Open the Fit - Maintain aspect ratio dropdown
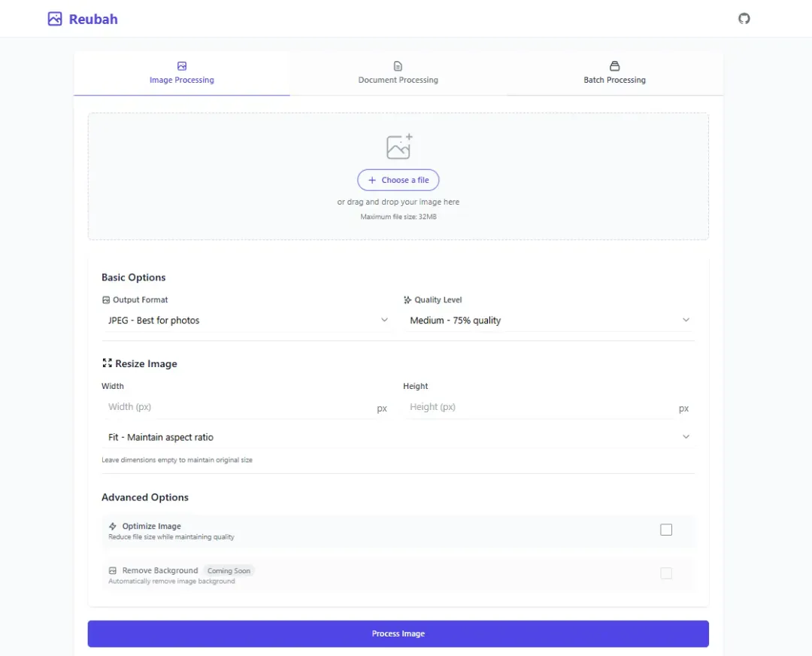 tap(398, 437)
